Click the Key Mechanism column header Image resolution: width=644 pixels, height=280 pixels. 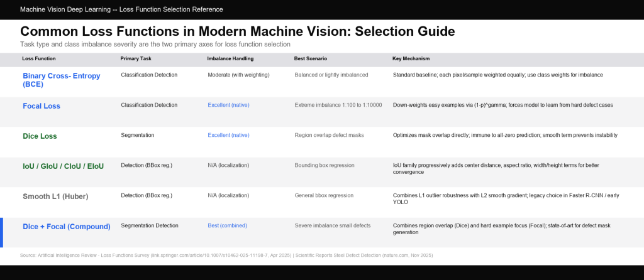tap(411, 58)
